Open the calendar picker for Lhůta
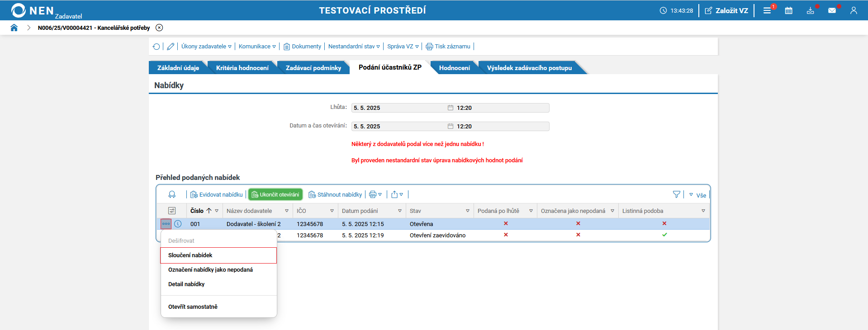This screenshot has width=868, height=330. (451, 108)
